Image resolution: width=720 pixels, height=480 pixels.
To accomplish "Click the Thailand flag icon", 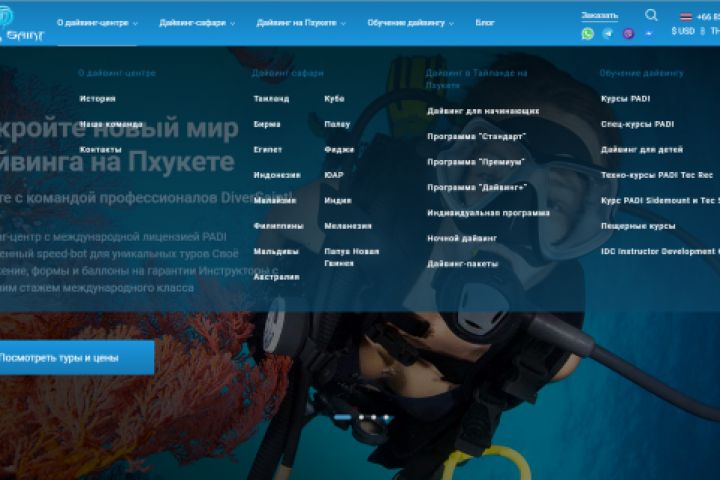I will [x=686, y=17].
